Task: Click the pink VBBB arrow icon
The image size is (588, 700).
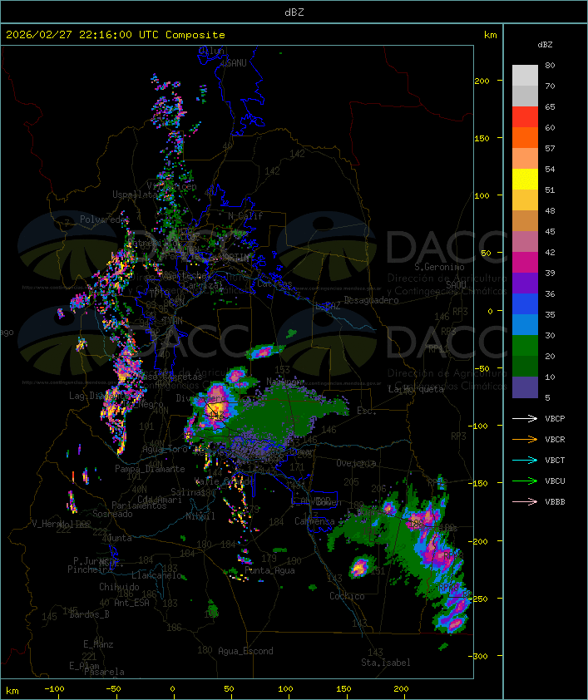Action: (x=525, y=502)
